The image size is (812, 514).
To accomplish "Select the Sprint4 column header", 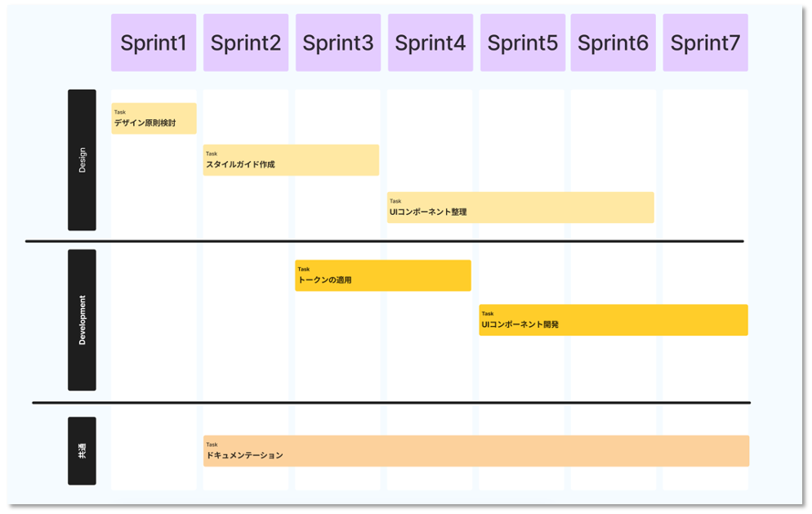I will coord(431,42).
